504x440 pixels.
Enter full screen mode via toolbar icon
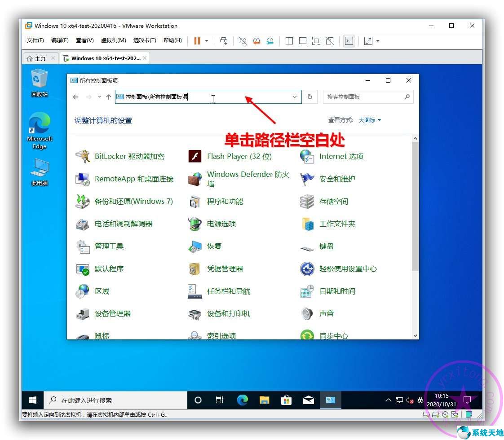[x=316, y=41]
